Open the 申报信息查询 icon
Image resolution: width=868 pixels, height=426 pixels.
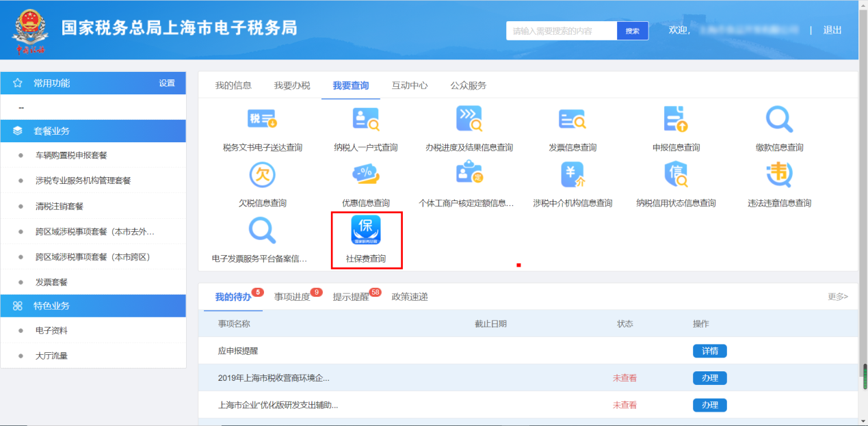pyautogui.click(x=676, y=120)
